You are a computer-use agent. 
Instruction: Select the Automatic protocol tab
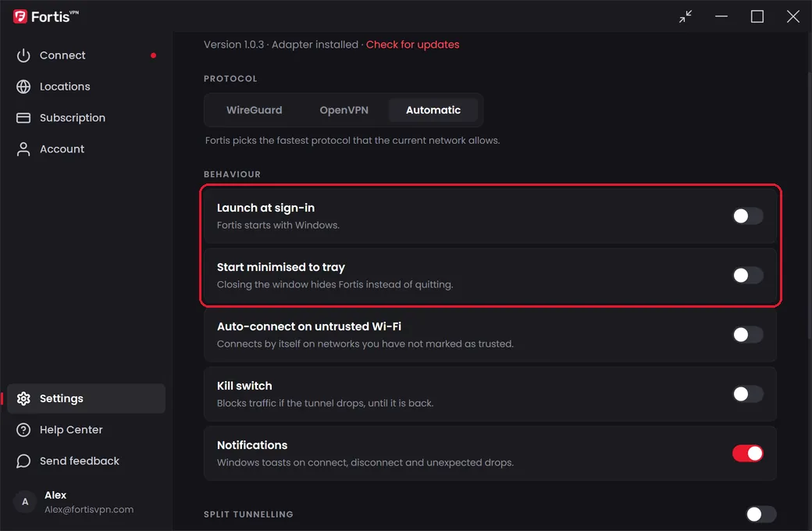click(x=433, y=110)
